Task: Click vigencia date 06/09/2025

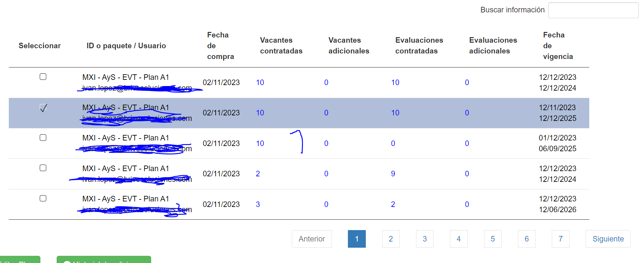Action: pos(557,149)
